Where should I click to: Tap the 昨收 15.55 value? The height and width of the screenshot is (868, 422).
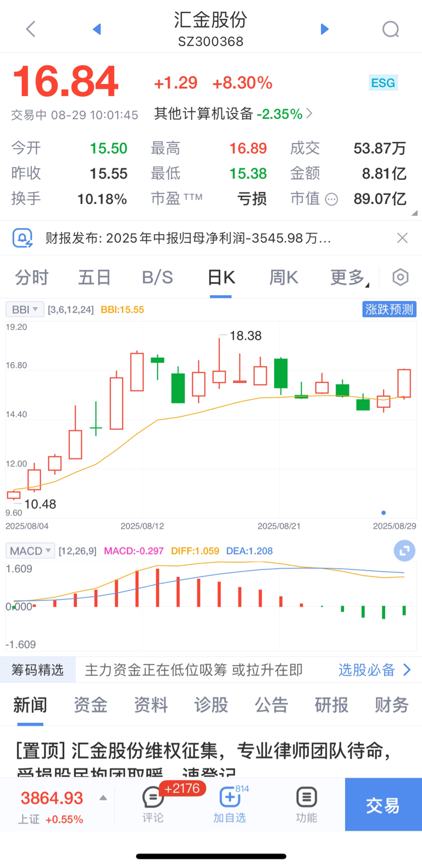(109, 174)
